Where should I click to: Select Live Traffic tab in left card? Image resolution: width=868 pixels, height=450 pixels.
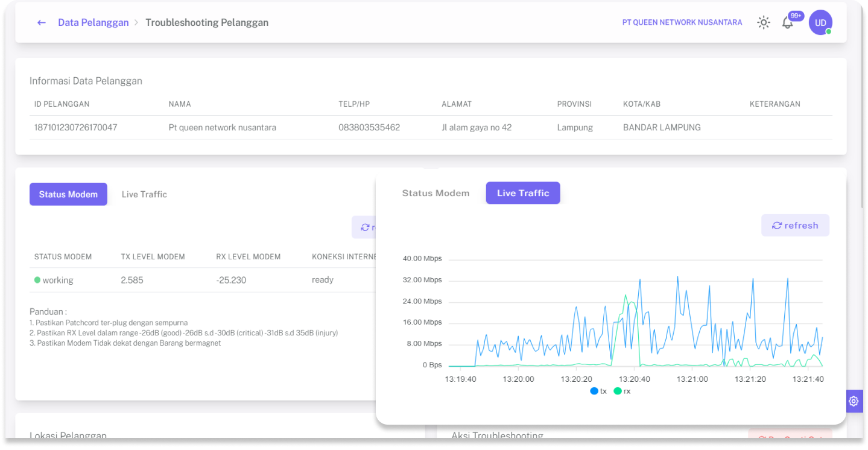click(144, 194)
